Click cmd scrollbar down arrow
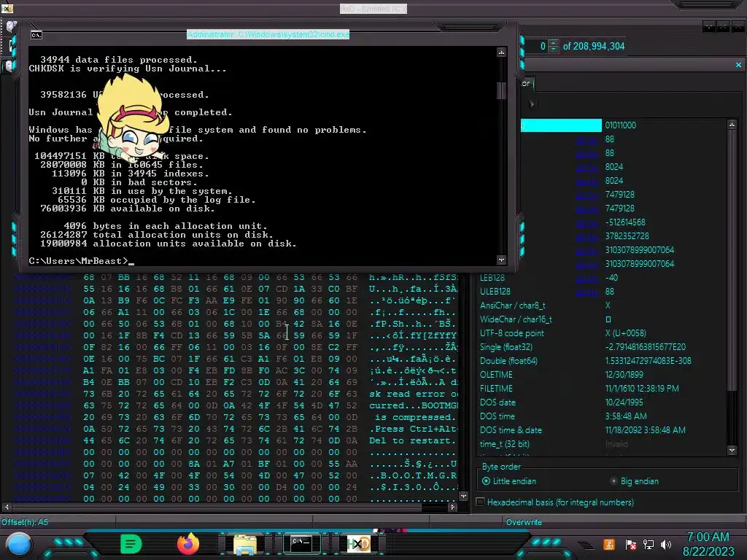747x560 pixels. coord(501,260)
